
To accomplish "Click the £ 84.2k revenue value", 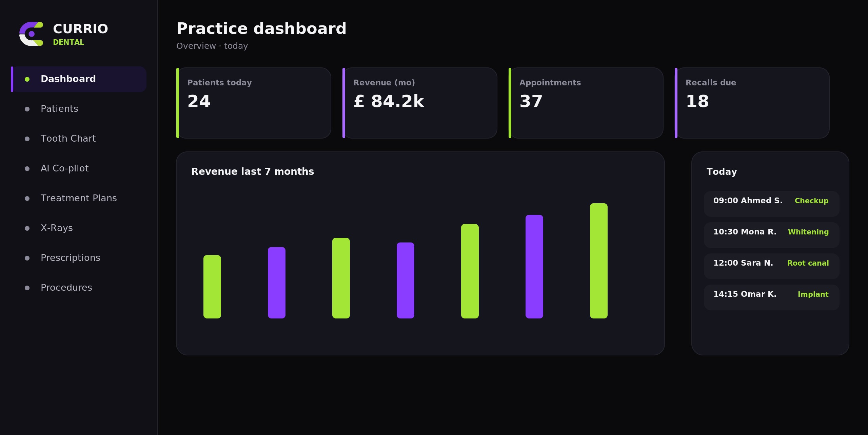I will tap(389, 101).
